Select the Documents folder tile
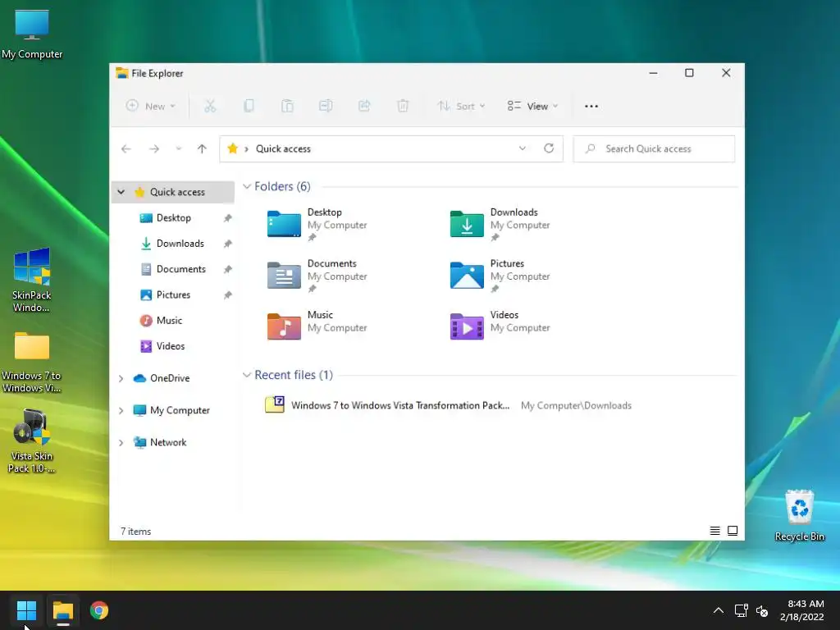Viewport: 840px width, 630px height. click(x=317, y=276)
